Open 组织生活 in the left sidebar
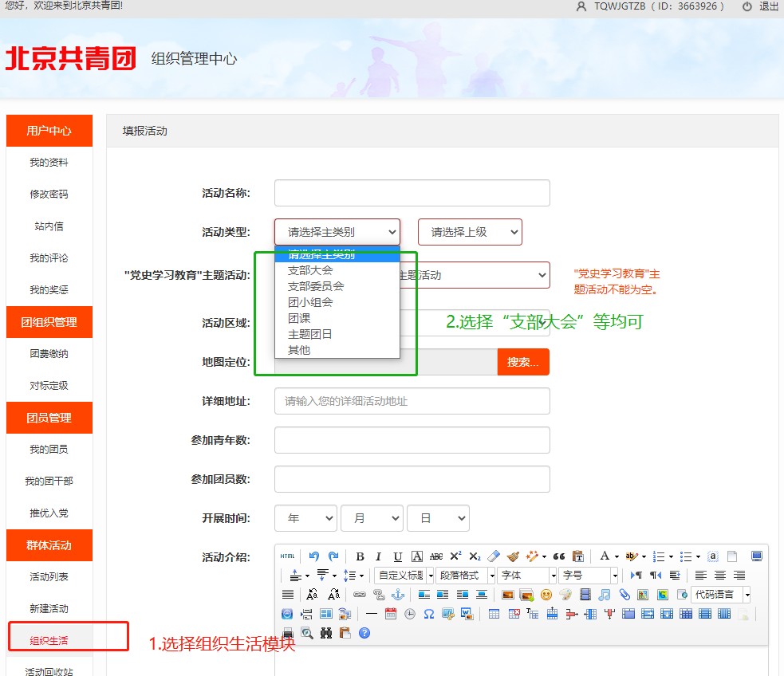 49,640
